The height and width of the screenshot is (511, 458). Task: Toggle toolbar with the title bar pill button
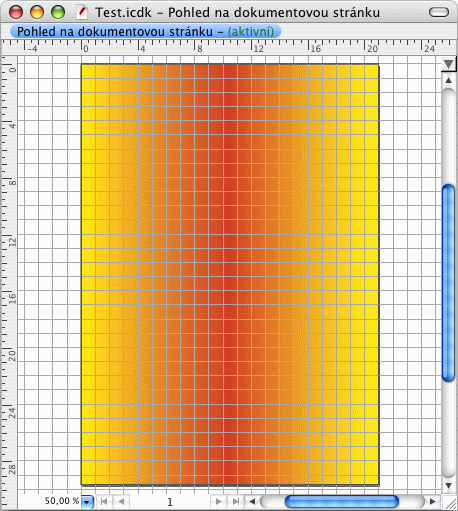pyautogui.click(x=439, y=12)
